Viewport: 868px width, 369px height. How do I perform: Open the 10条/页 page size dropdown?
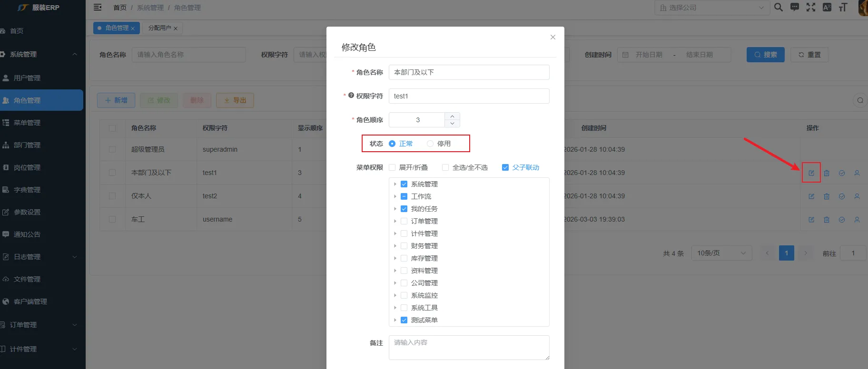coord(721,253)
